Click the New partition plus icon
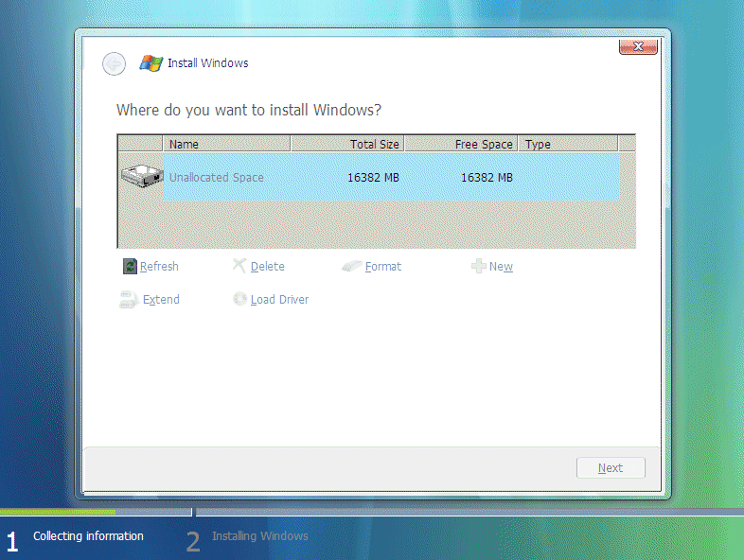 tap(478, 267)
